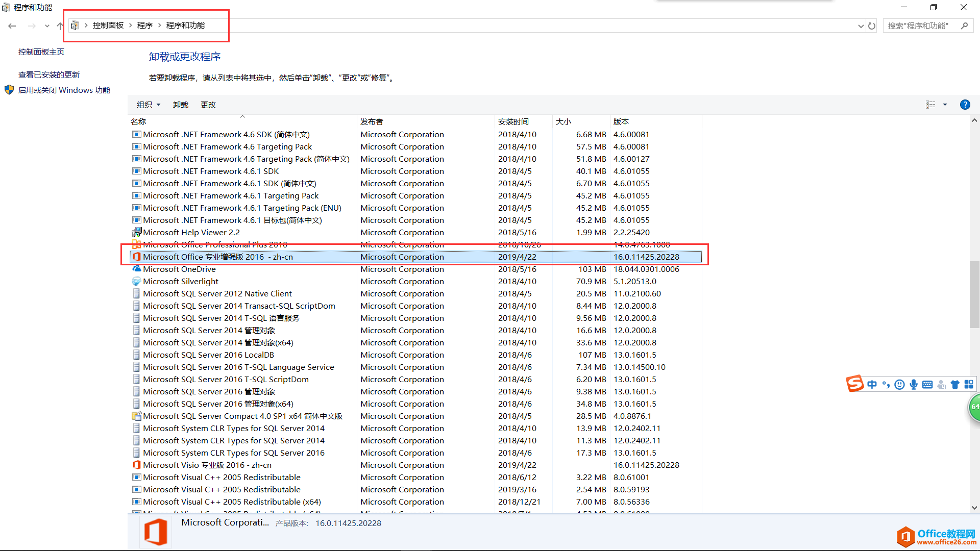
Task: Click the Microsoft Silverlight icon
Action: coord(136,282)
